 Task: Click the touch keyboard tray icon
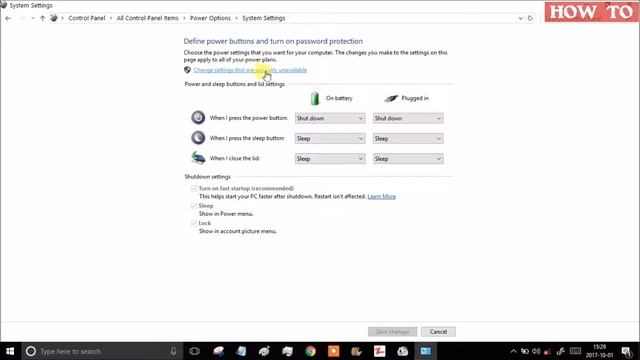[576, 351]
